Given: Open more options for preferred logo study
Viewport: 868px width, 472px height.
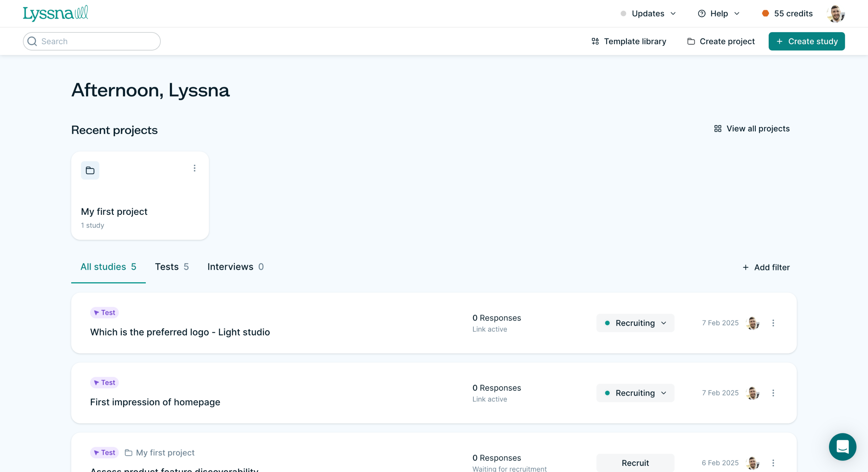Looking at the screenshot, I should coord(773,323).
